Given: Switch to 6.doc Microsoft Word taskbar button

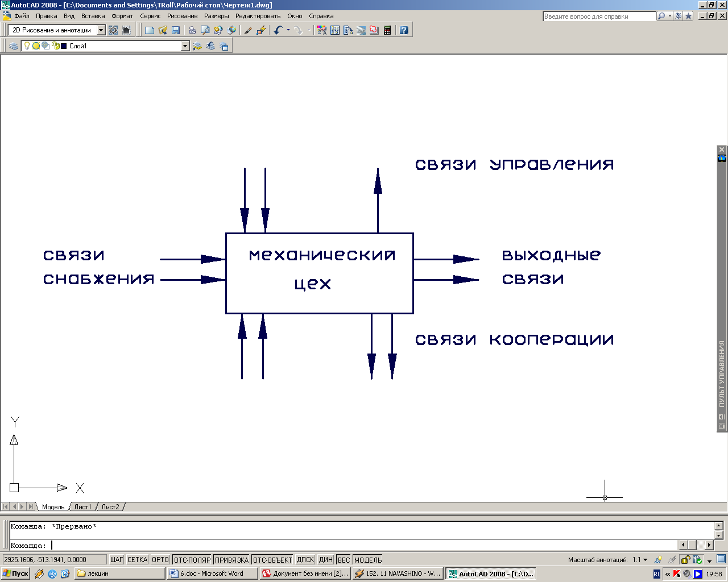Looking at the screenshot, I should pos(212,573).
